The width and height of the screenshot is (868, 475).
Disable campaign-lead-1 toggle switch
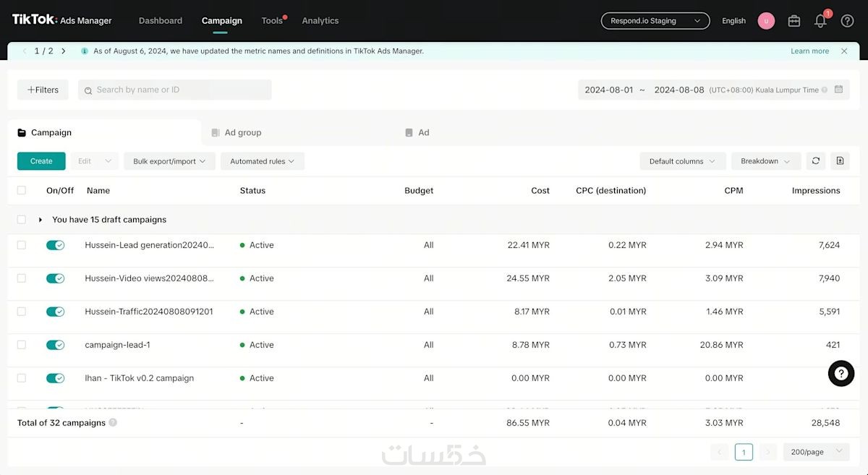pyautogui.click(x=56, y=345)
